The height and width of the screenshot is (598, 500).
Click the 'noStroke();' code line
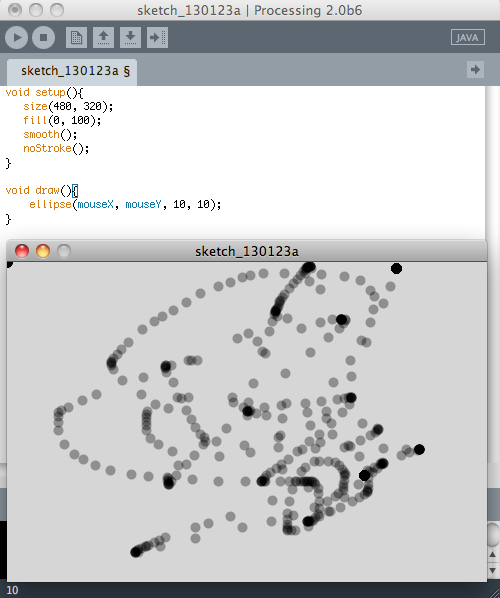(56, 148)
